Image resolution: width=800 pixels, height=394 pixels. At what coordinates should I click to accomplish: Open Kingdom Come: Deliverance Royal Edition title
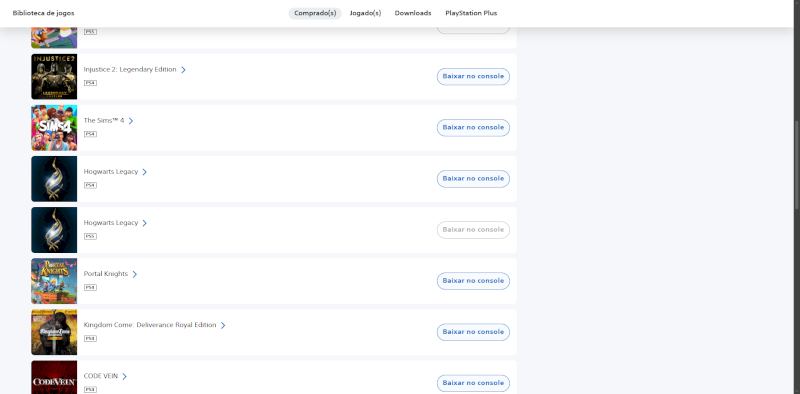[x=150, y=325]
